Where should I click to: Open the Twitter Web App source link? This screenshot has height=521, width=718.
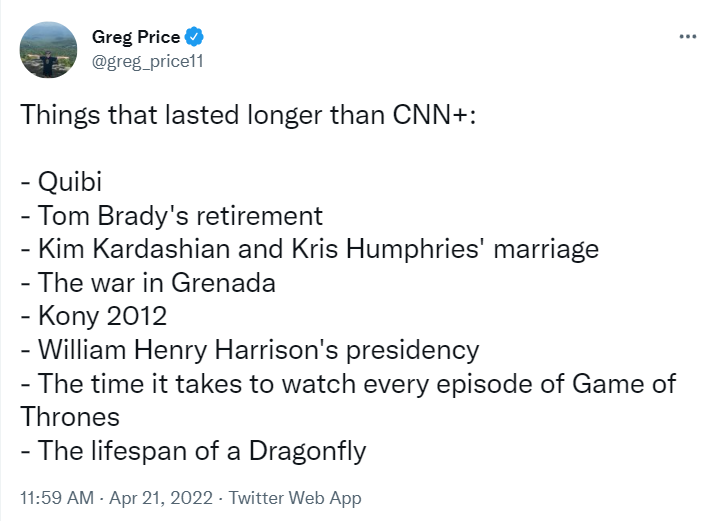tap(297, 498)
